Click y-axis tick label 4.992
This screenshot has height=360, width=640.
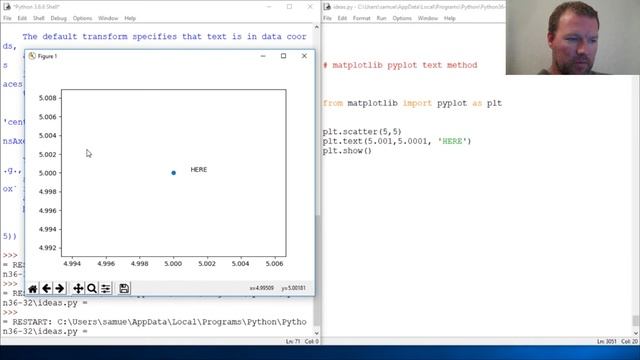point(47,248)
